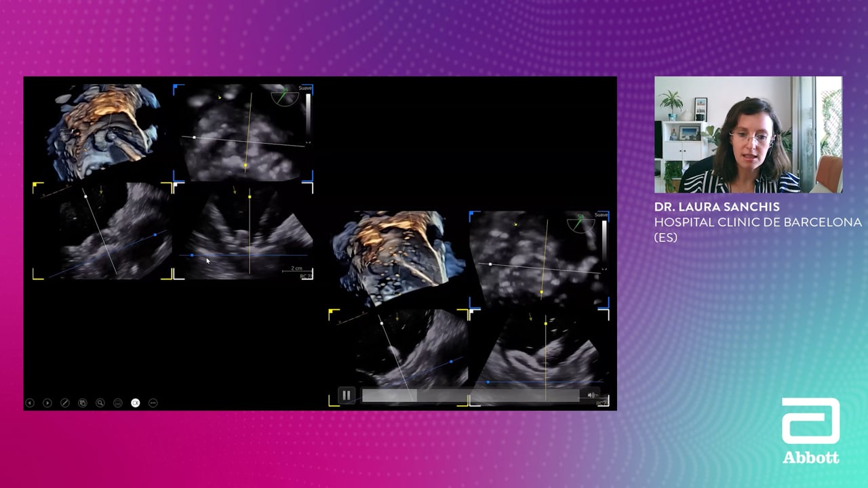Click the right panel angle indicator dial
The width and height of the screenshot is (868, 488).
pos(580,223)
